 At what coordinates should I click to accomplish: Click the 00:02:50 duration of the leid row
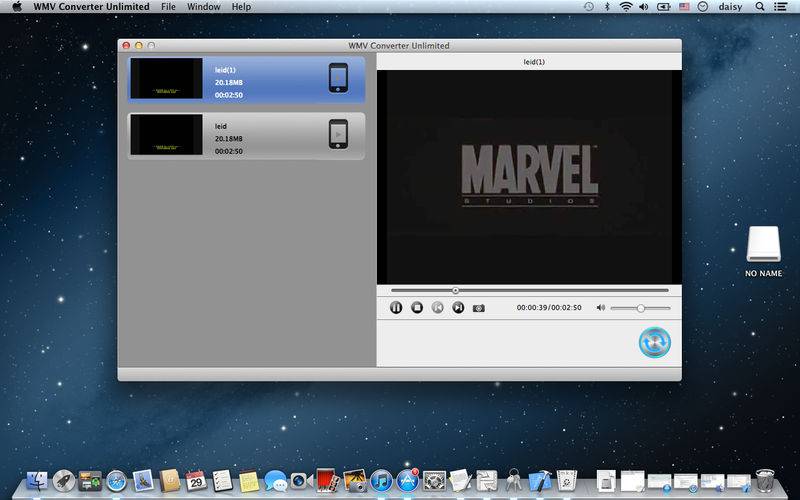pyautogui.click(x=229, y=152)
